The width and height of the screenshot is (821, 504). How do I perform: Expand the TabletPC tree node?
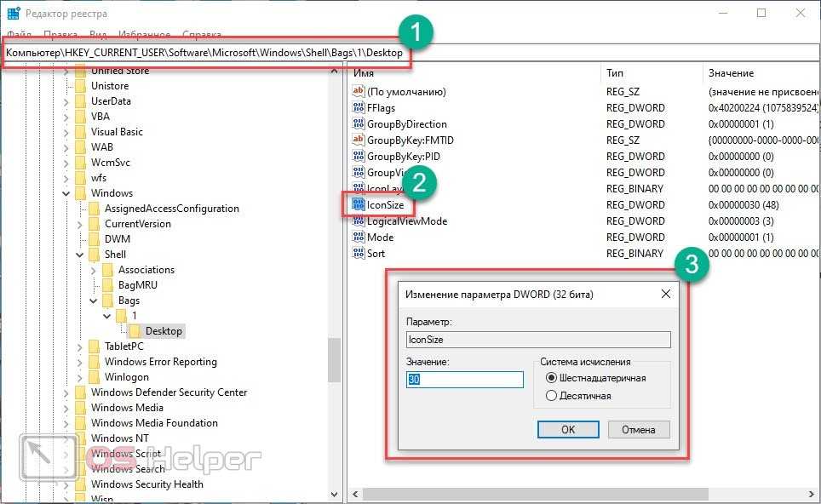[79, 347]
